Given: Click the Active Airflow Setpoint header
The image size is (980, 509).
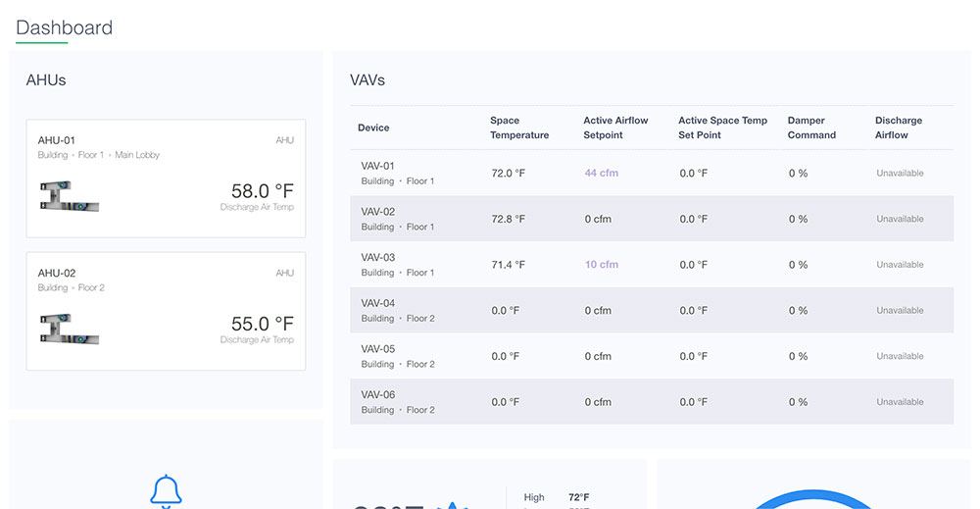Looking at the screenshot, I should point(615,127).
